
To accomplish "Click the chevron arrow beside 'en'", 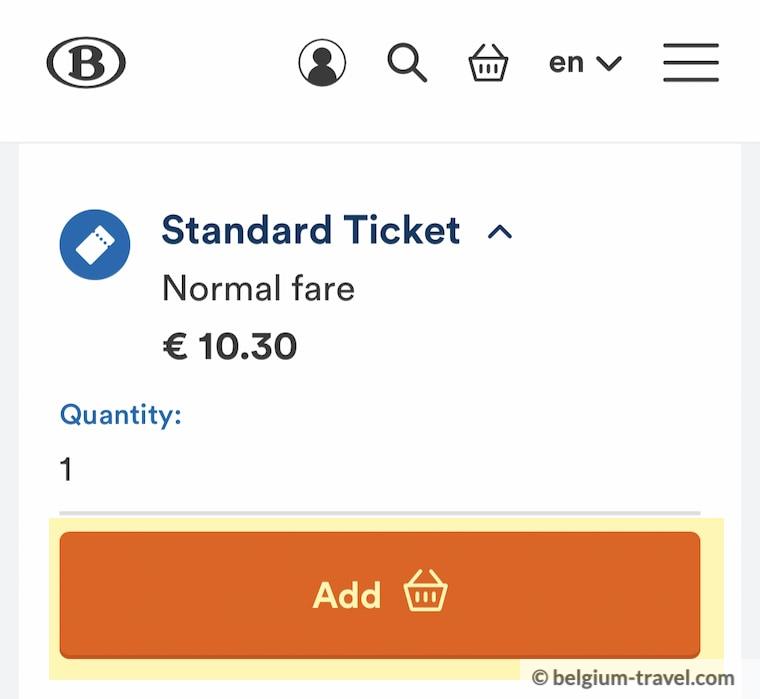I will tap(609, 64).
